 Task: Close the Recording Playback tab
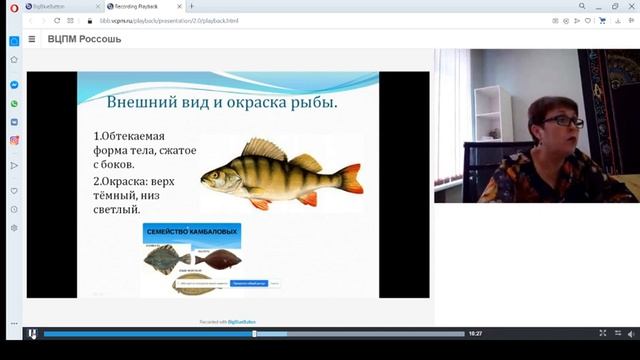179,7
